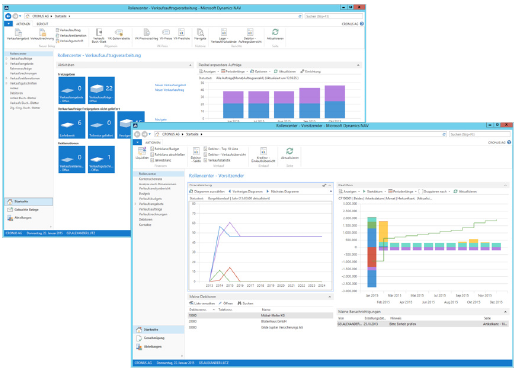Select Budgets in Vorsitzender navigation list
Viewport: 515px width, 369px height.
coord(144,193)
